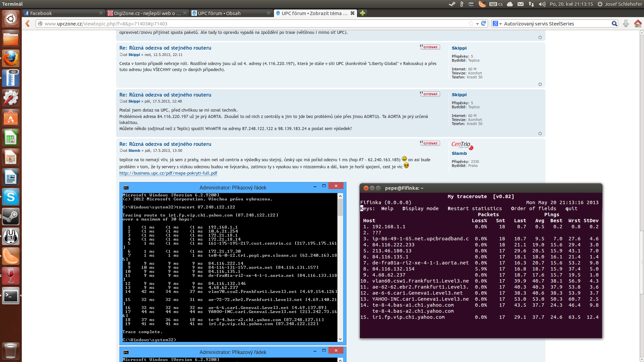The height and width of the screenshot is (362, 644).
Task: Open mapa-pokryti-full.pdf link
Action: pos(168,173)
